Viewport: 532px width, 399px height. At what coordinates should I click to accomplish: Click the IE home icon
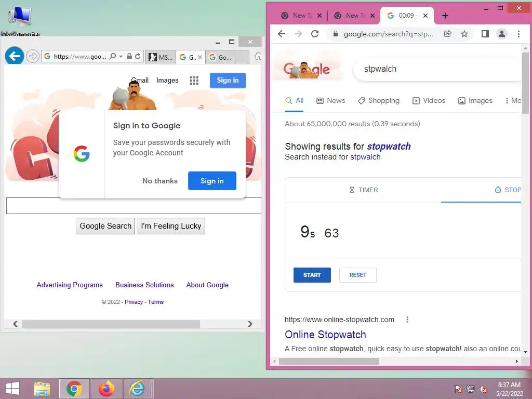click(258, 56)
